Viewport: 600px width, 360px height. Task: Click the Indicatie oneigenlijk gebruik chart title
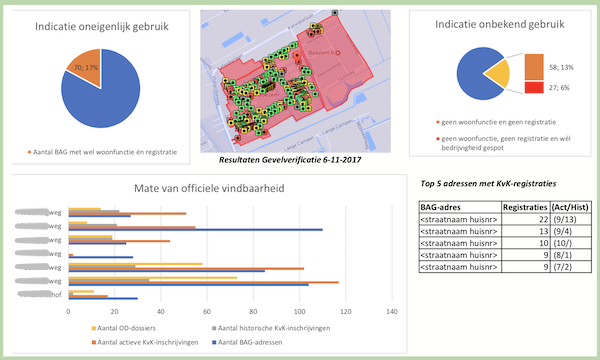(102, 26)
